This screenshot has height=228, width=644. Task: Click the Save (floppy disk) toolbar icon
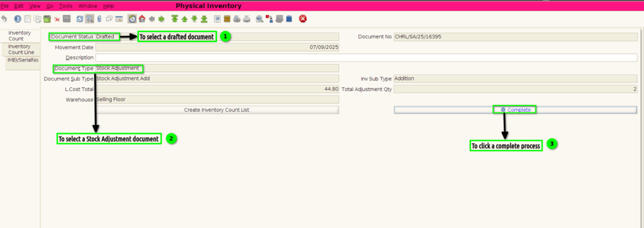[x=67, y=19]
